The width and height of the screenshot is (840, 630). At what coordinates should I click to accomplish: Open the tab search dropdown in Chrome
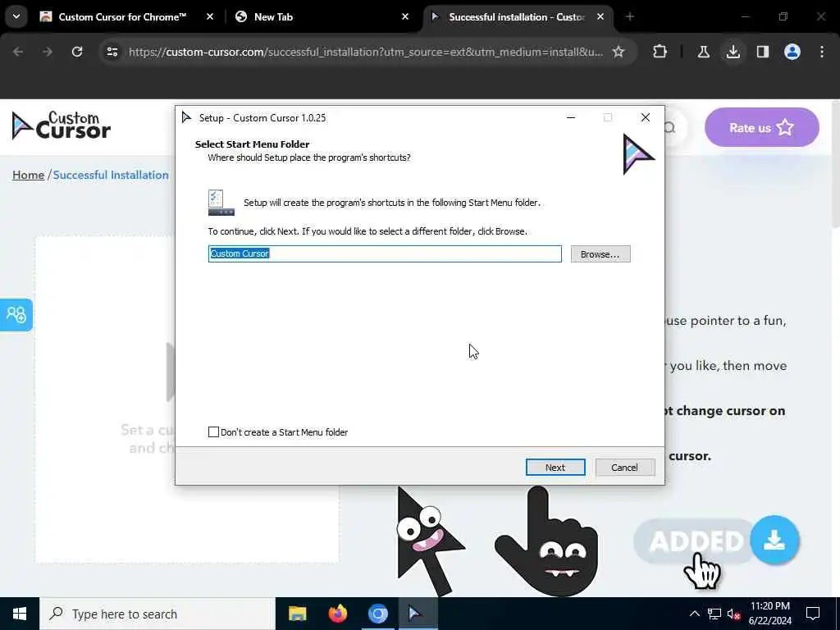click(16, 16)
